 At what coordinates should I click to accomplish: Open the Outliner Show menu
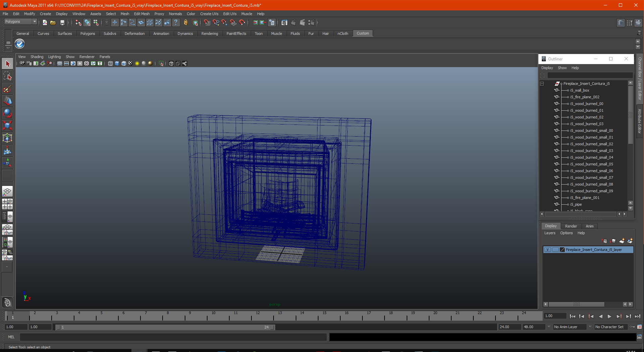562,68
